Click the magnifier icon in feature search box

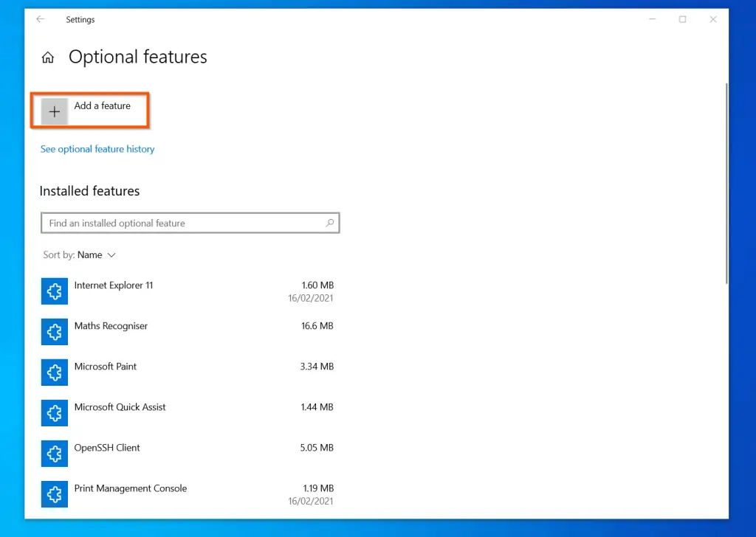point(330,223)
